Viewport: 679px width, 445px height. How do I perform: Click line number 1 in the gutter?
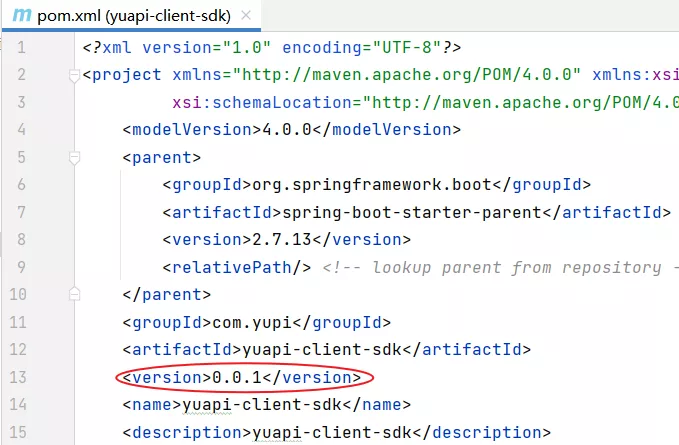coord(21,47)
